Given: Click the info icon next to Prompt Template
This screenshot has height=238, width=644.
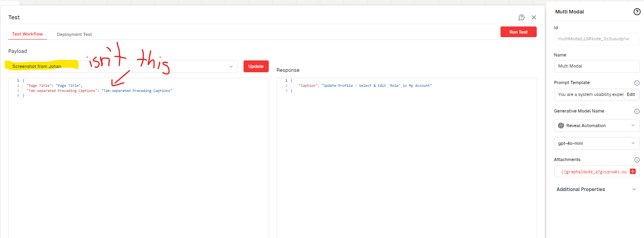Looking at the screenshot, I should pyautogui.click(x=637, y=83).
